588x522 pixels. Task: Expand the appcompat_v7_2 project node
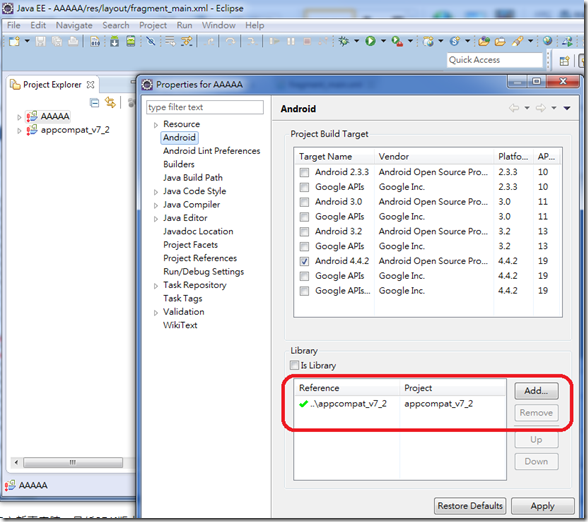click(19, 131)
